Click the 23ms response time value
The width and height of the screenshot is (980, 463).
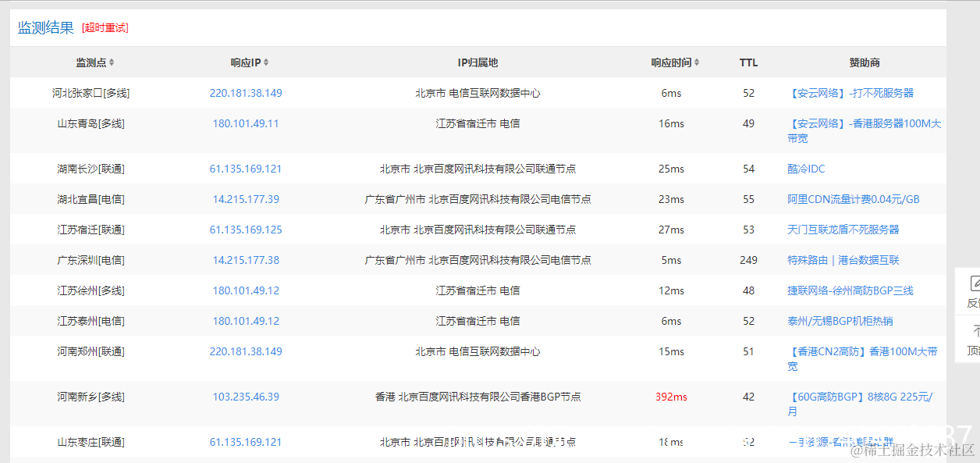671,199
